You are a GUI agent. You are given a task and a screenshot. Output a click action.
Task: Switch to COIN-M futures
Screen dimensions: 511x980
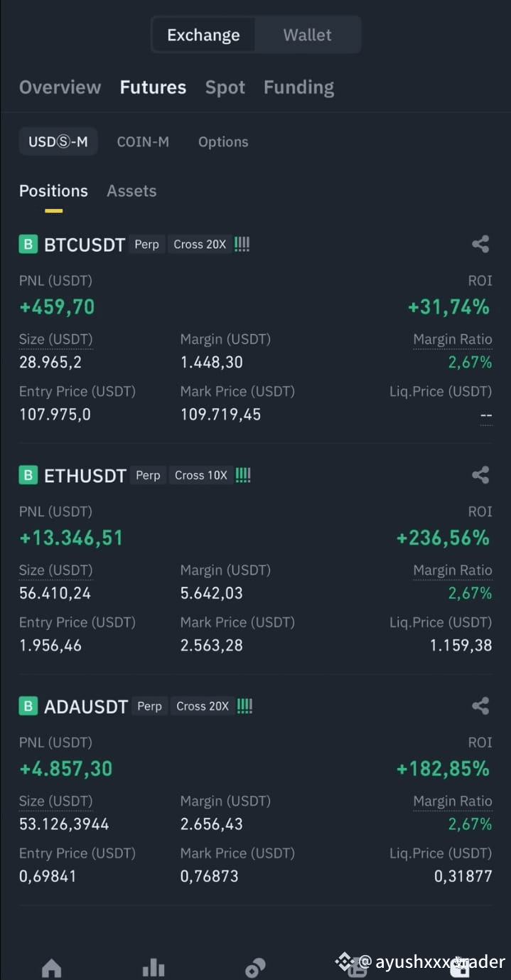[143, 142]
